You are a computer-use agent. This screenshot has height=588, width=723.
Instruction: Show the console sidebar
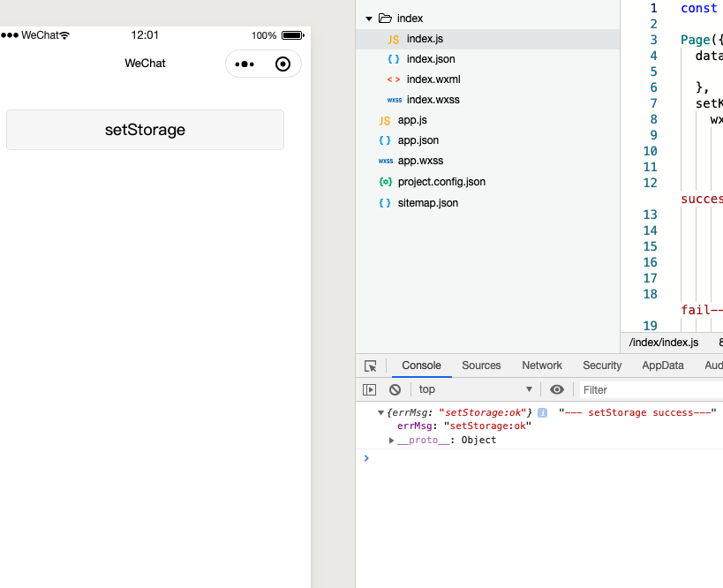[x=369, y=389]
